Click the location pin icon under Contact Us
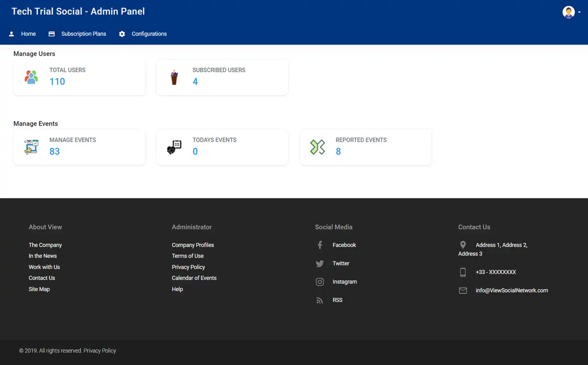 [x=463, y=244]
